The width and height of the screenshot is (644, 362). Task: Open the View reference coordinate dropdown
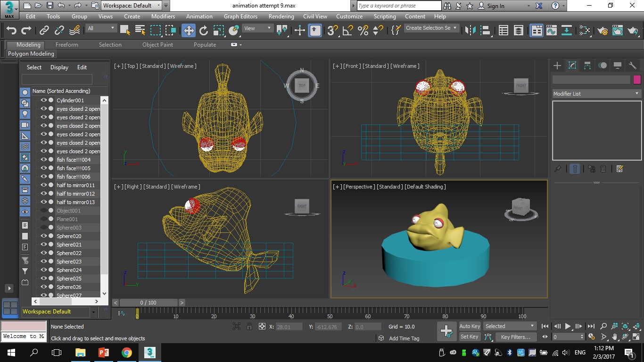point(257,28)
